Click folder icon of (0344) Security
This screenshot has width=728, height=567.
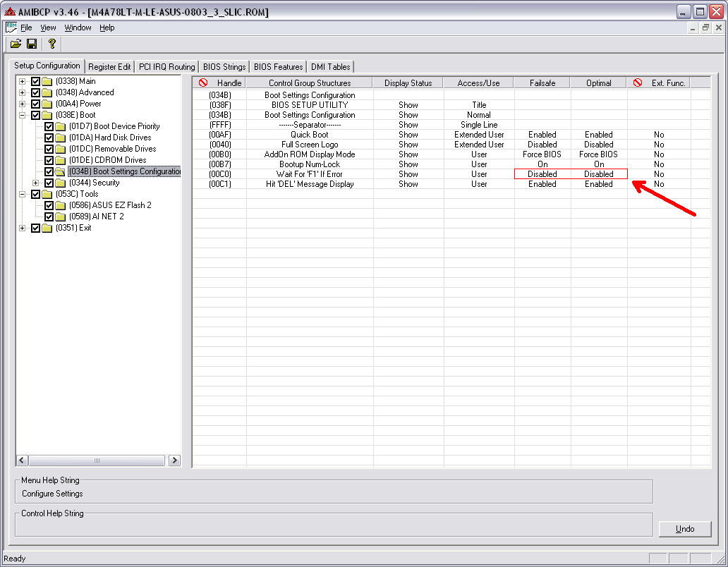pyautogui.click(x=61, y=183)
